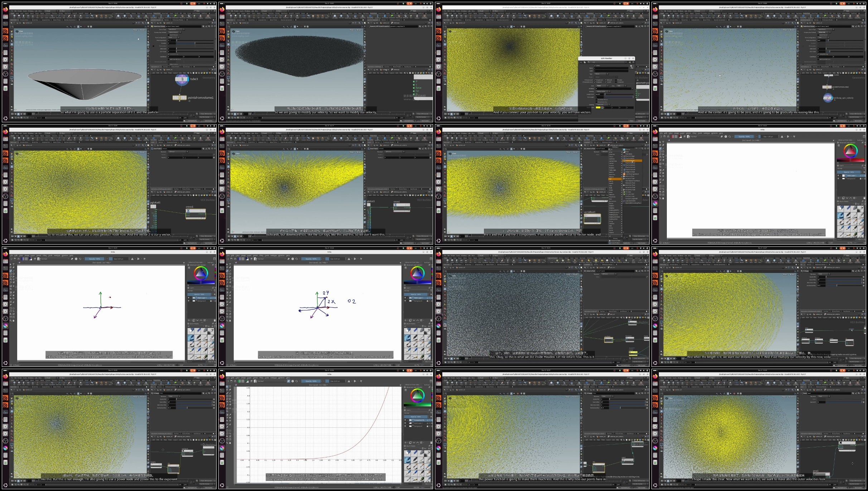Open the Source Type dropdown in Points from Volume parameters
Viewport: 868px width, 491px height.
click(x=176, y=29)
